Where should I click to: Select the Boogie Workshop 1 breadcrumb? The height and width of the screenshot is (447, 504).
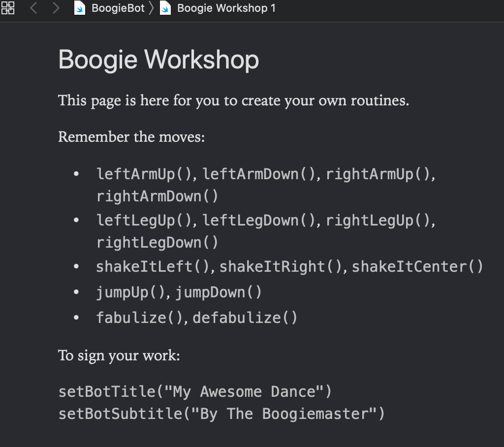tap(226, 8)
